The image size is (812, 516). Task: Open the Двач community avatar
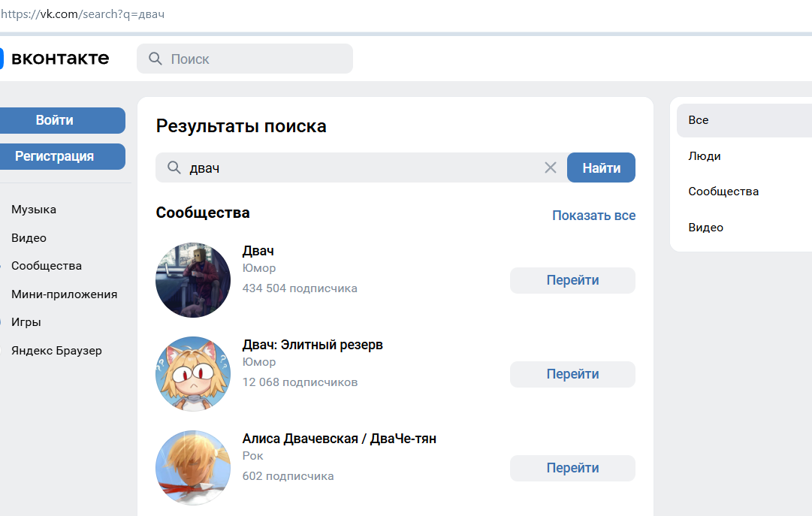click(x=193, y=279)
